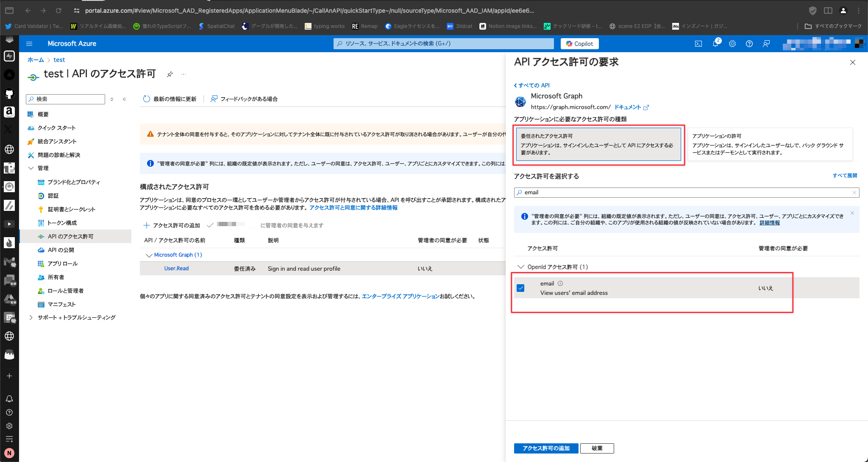
Task: Open Azure Cloud Shell icon
Action: (698, 44)
